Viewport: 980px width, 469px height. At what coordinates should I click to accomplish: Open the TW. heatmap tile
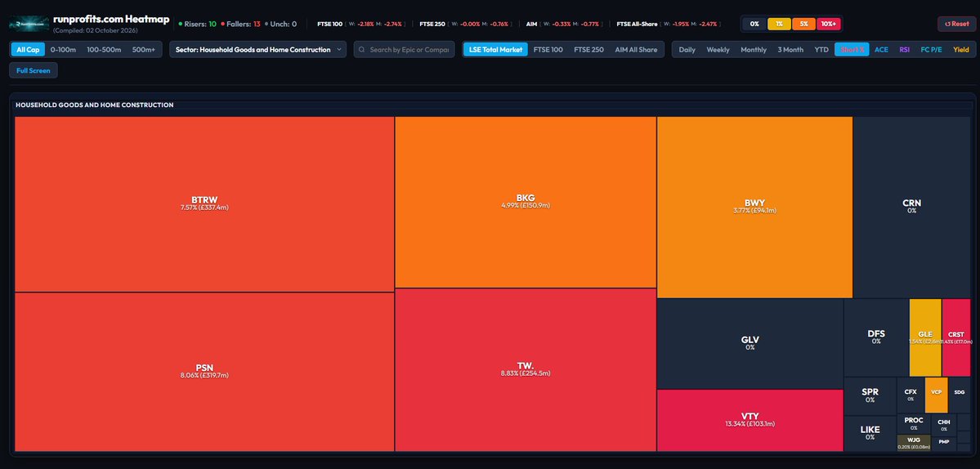526,369
